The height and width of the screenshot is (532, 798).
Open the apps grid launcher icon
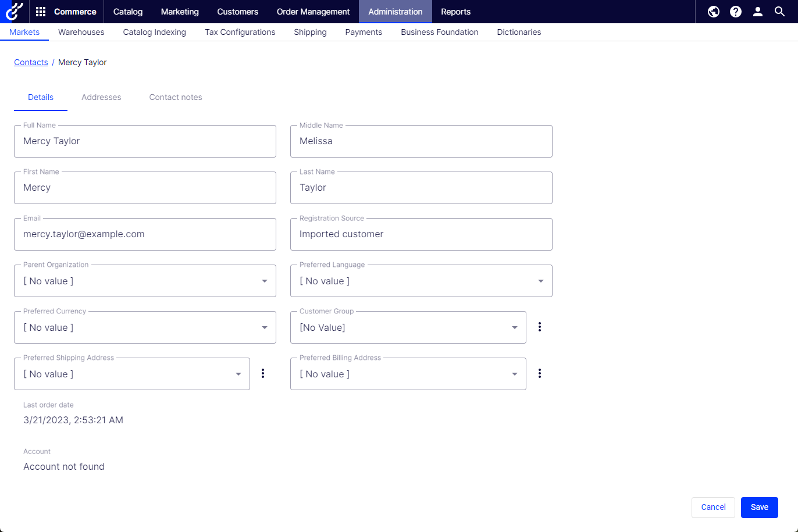(x=41, y=12)
